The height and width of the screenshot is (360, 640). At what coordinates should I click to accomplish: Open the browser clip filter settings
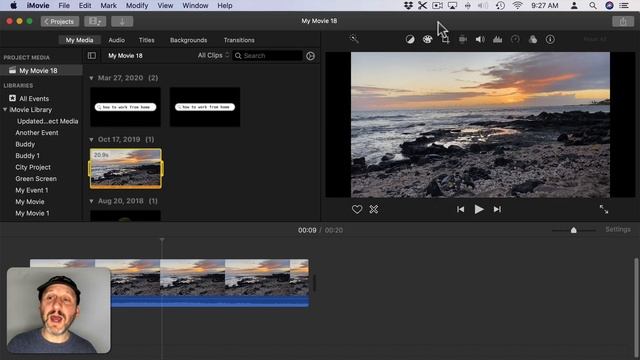pyautogui.click(x=311, y=56)
